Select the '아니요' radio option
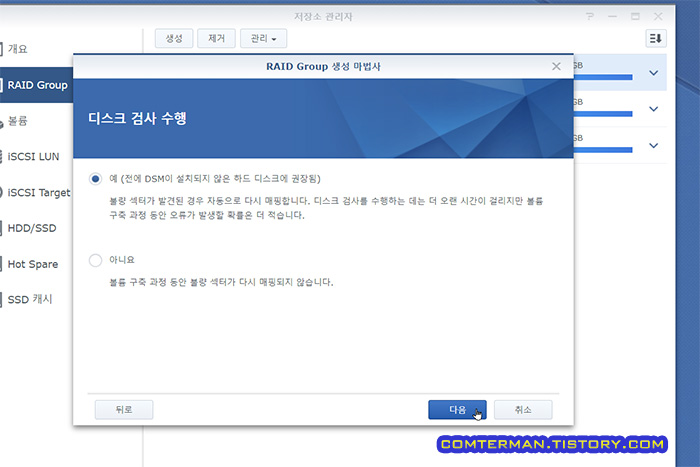 click(x=95, y=260)
